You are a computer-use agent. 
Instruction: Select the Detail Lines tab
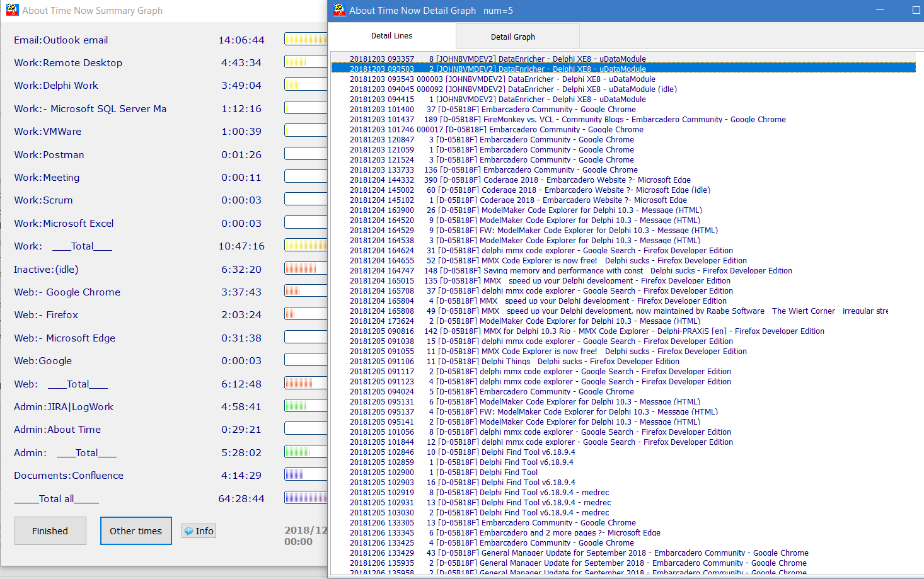tap(391, 36)
